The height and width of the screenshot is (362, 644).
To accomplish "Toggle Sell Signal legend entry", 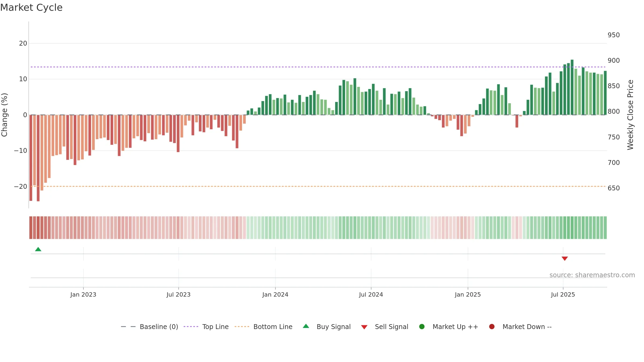I will coord(385,327).
